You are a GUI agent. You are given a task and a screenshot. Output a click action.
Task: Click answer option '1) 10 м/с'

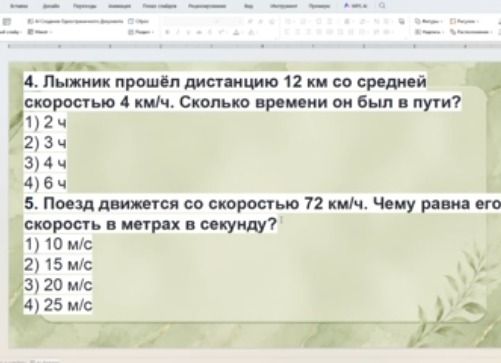coord(58,244)
